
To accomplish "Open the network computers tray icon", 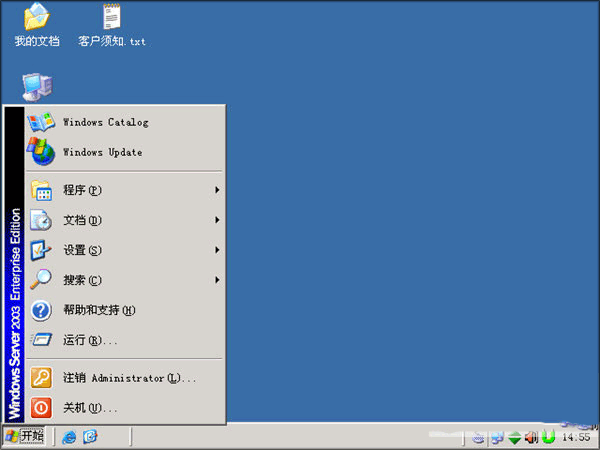I will click(497, 437).
